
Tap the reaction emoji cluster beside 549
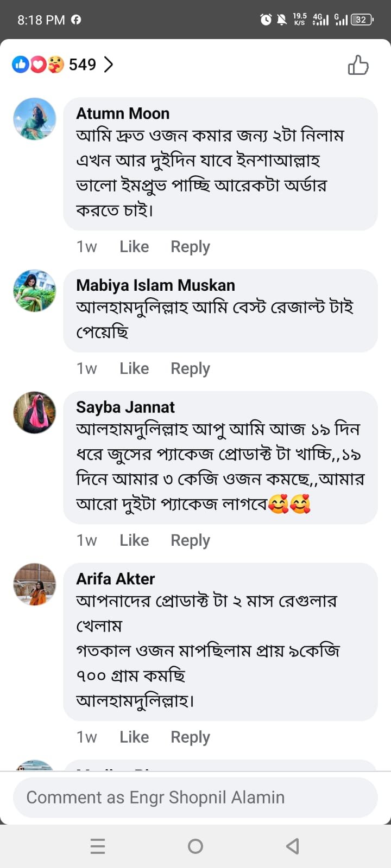(38, 65)
